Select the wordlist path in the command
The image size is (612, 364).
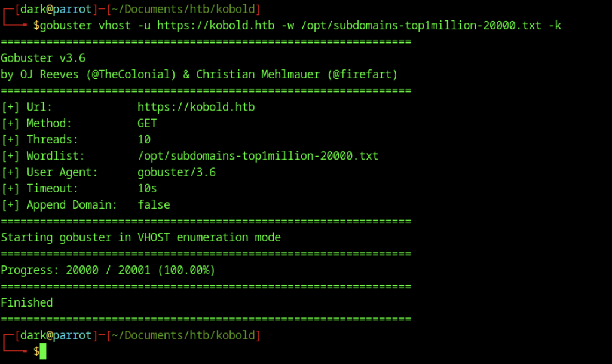click(421, 25)
